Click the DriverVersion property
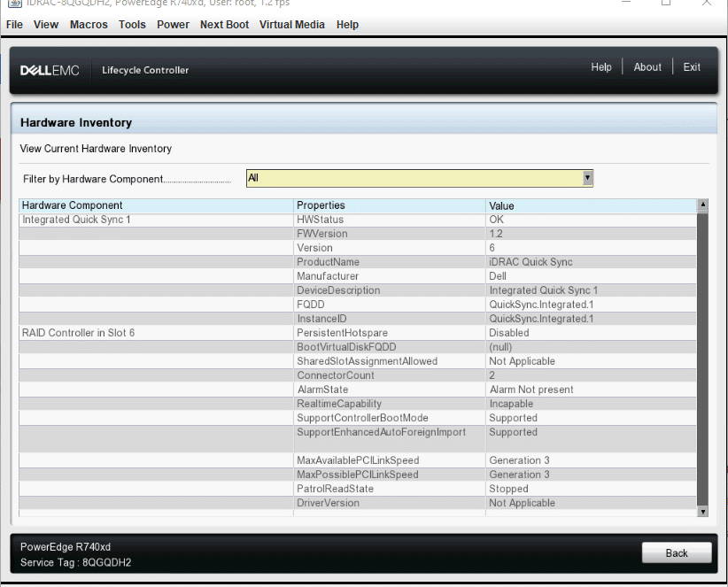Viewport: 728px width, 587px height. [x=329, y=503]
